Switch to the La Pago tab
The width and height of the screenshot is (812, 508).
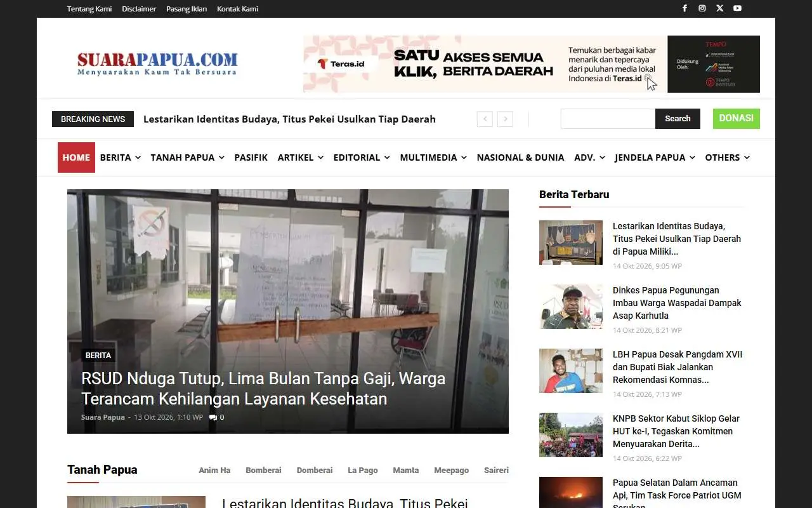tap(363, 471)
